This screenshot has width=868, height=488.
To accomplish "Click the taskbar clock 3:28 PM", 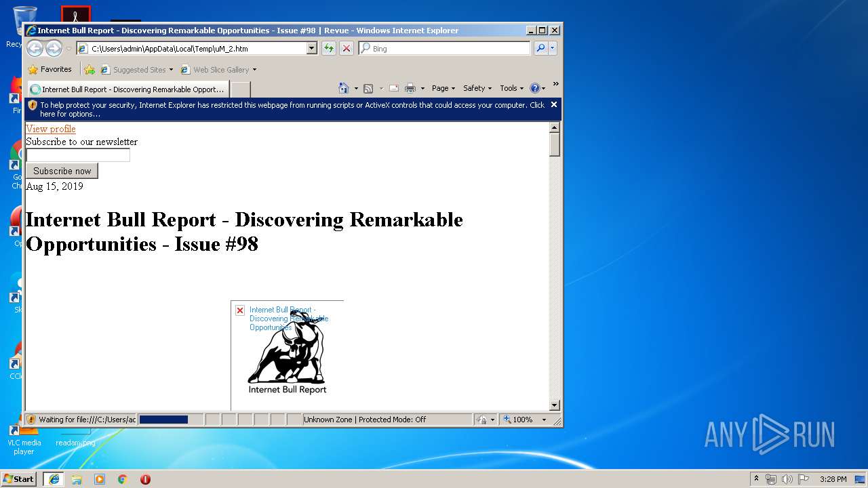I will pyautogui.click(x=833, y=479).
